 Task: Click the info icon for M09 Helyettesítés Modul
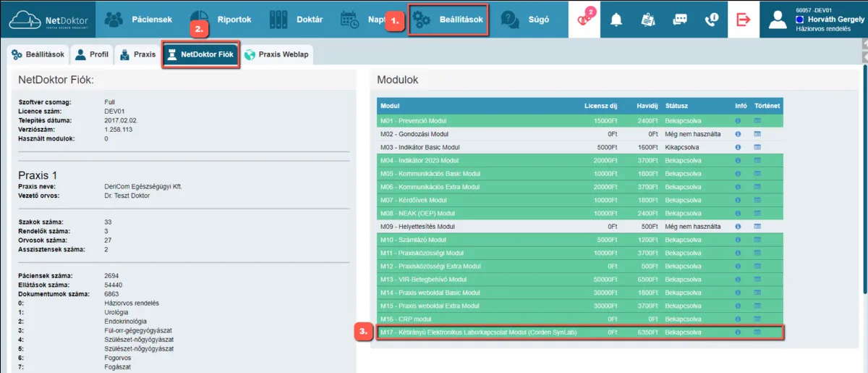coord(739,227)
